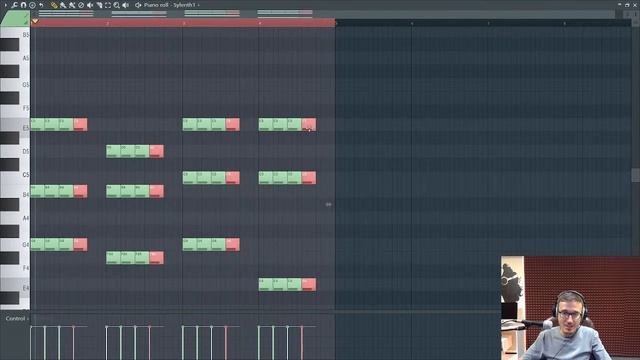This screenshot has height=360, width=640.
Task: Select the red G4 note in bar 3
Action: (x=233, y=244)
